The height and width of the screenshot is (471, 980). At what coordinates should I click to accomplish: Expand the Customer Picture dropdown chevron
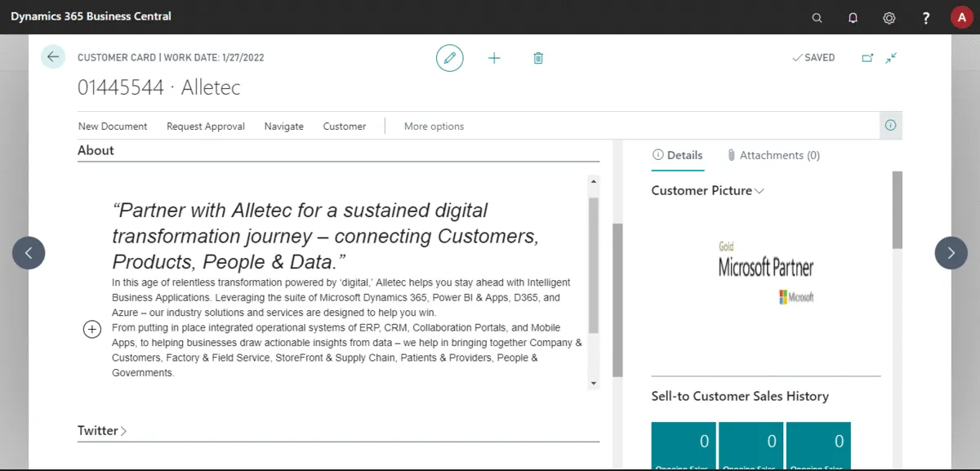(x=759, y=191)
